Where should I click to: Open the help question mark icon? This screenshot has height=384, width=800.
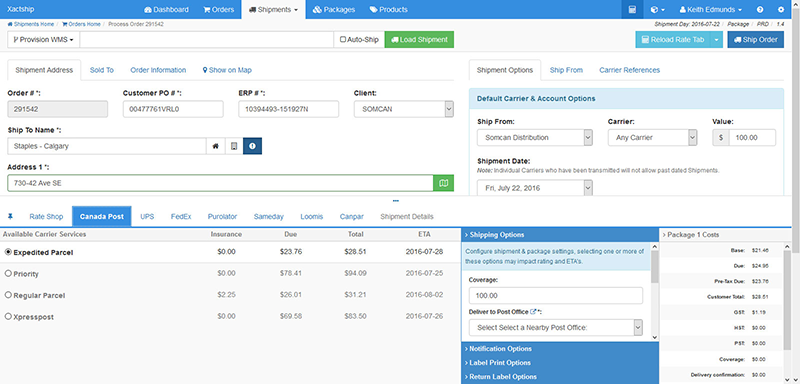[x=760, y=9]
